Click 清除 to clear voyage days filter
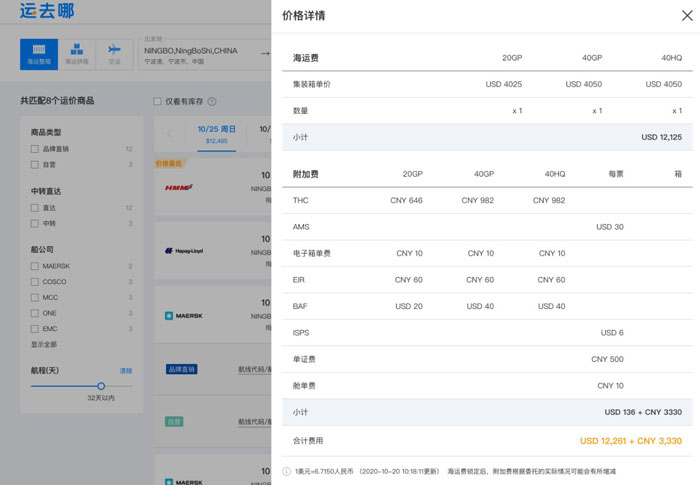Image resolution: width=700 pixels, height=485 pixels. (x=126, y=371)
